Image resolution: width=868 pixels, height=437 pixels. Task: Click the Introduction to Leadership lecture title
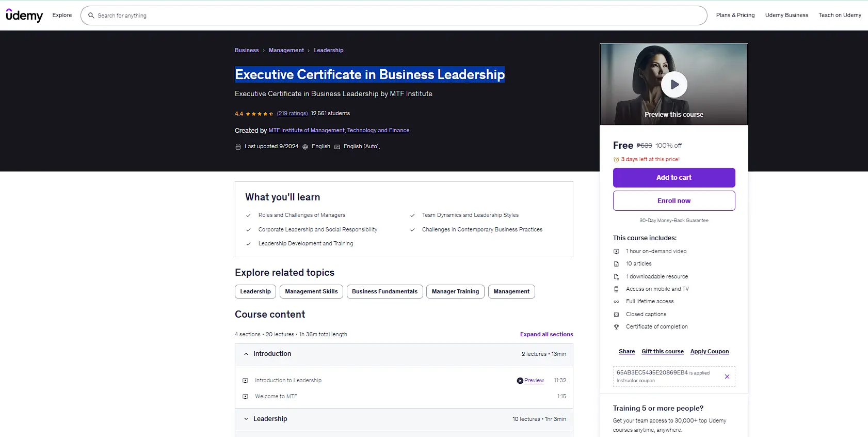(x=288, y=381)
